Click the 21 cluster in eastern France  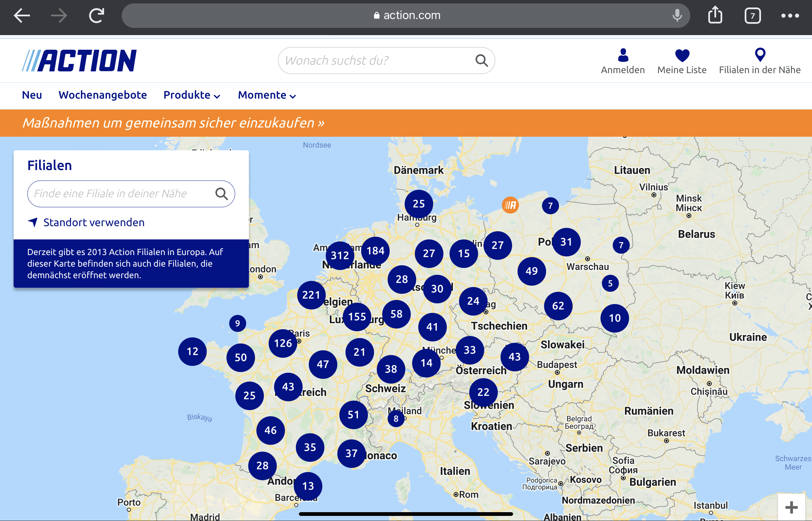pyautogui.click(x=360, y=352)
